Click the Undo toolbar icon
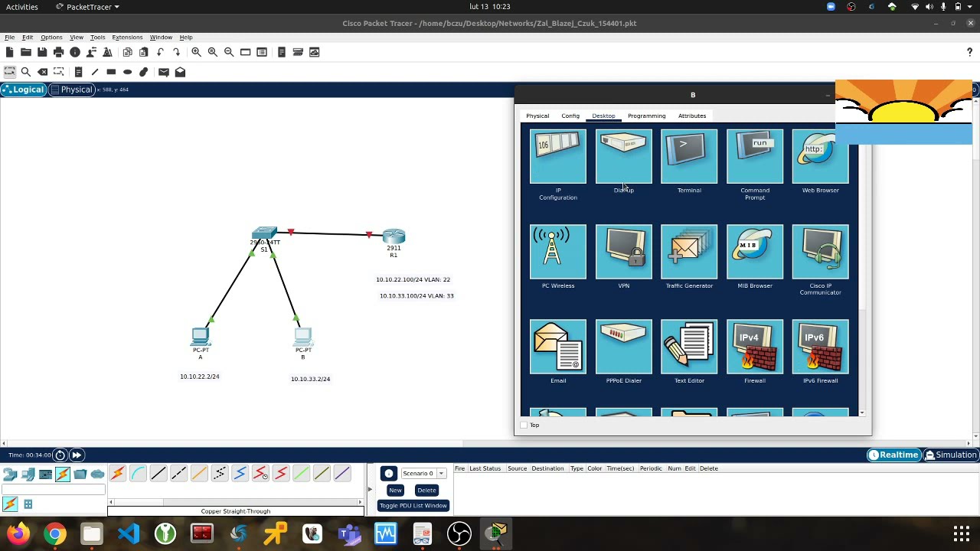This screenshot has height=551, width=980. [x=160, y=52]
